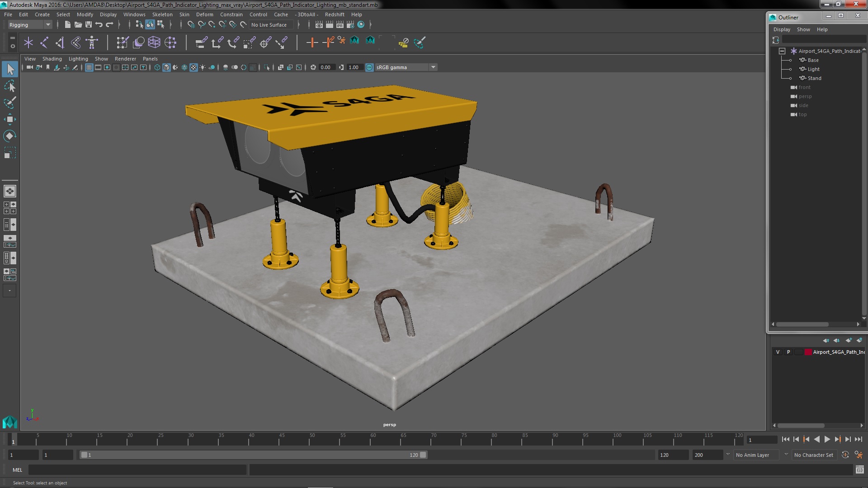The image size is (868, 488).
Task: Choose the Paint selection tool
Action: 10,103
